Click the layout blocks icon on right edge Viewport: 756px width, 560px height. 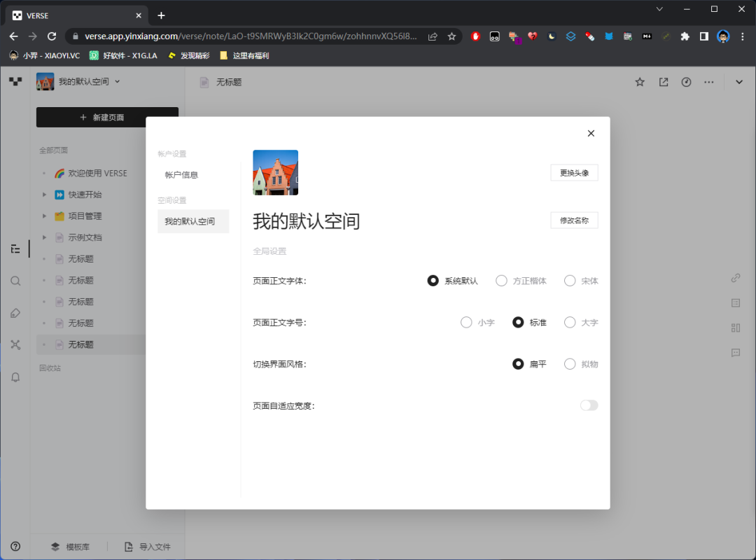click(736, 328)
